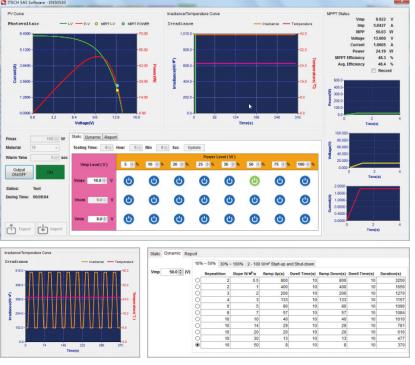Click the Import icon
Viewport: 415px width, 365px height.
click(x=43, y=229)
